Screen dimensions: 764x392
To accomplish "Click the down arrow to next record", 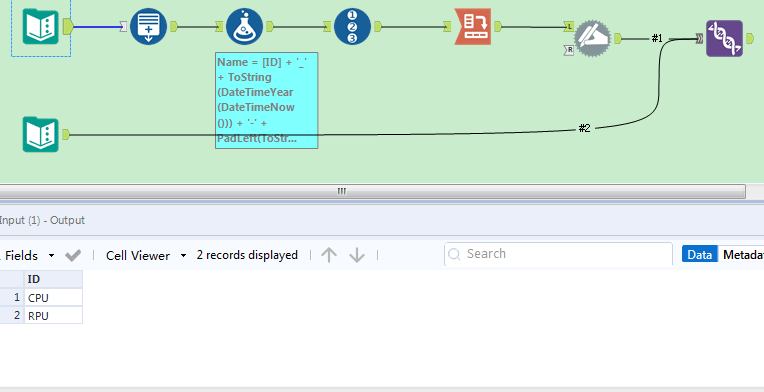I will click(x=357, y=255).
